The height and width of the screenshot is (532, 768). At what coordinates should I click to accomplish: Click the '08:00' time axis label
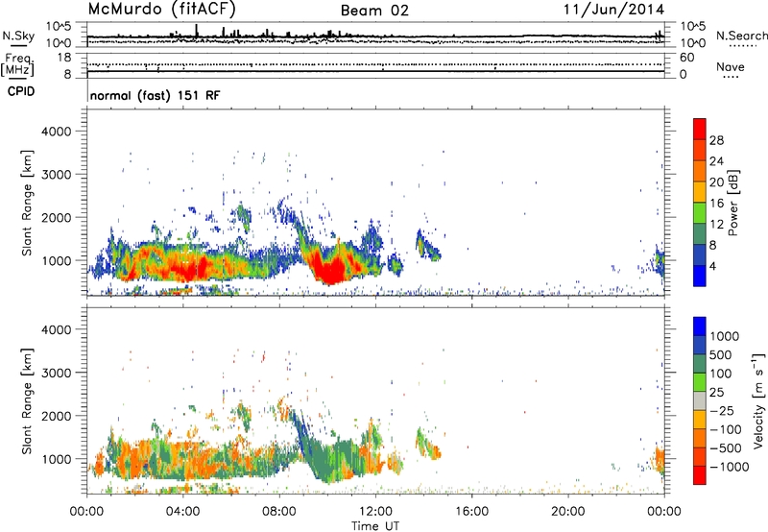coord(278,512)
